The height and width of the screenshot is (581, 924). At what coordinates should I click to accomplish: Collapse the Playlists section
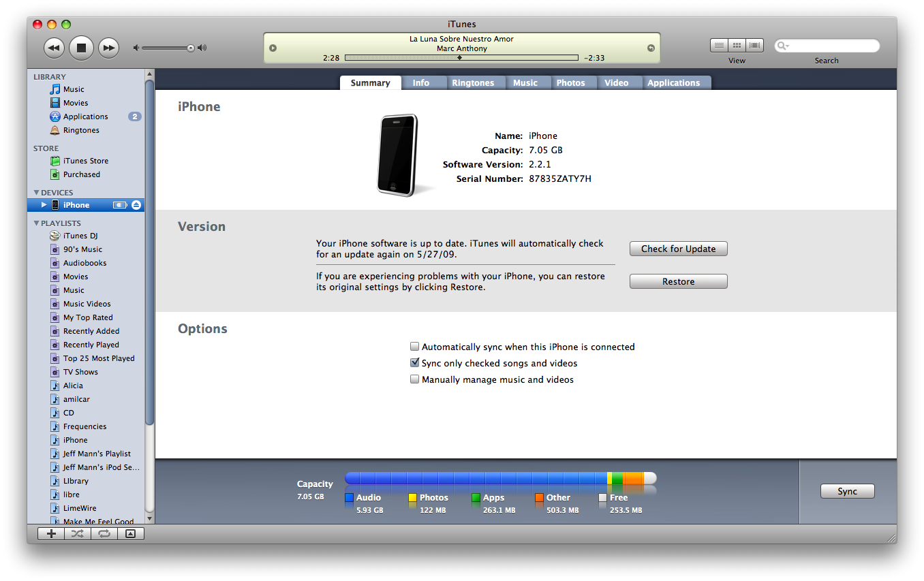pos(37,223)
